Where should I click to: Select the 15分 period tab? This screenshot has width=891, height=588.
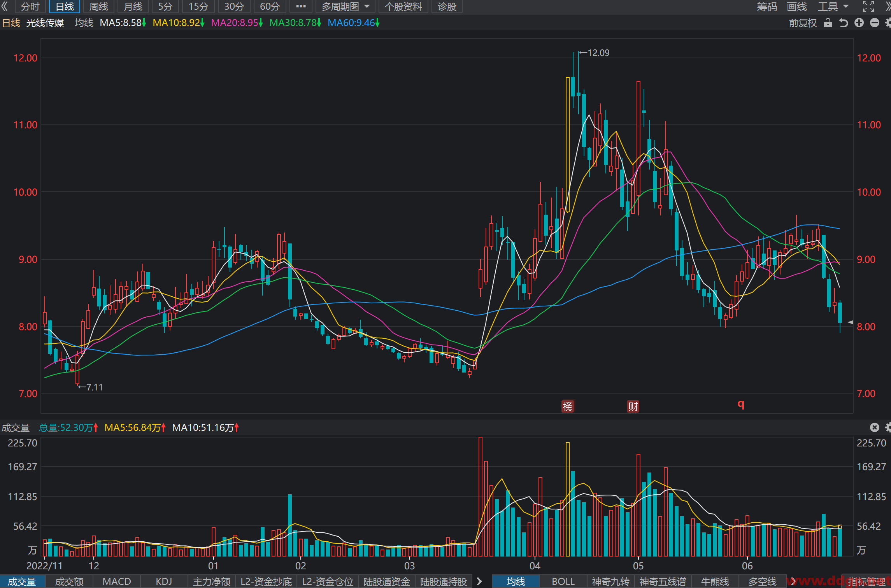pyautogui.click(x=198, y=6)
